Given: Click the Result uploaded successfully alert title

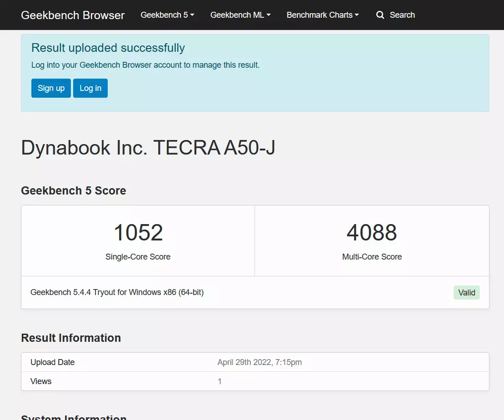Looking at the screenshot, I should coord(108,48).
